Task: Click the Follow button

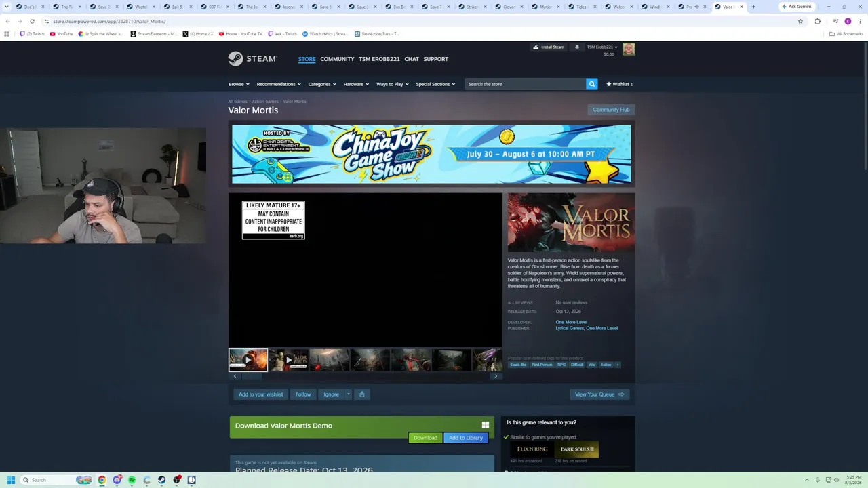Action: click(x=303, y=394)
